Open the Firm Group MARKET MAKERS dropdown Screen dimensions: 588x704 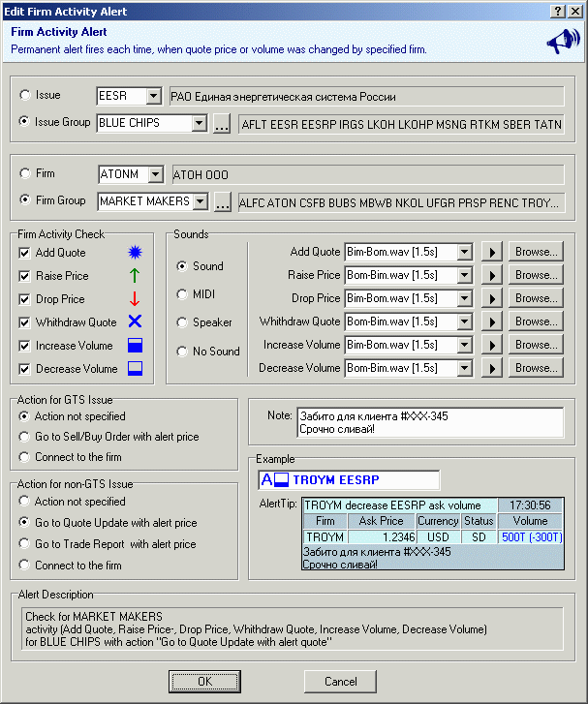pos(199,201)
